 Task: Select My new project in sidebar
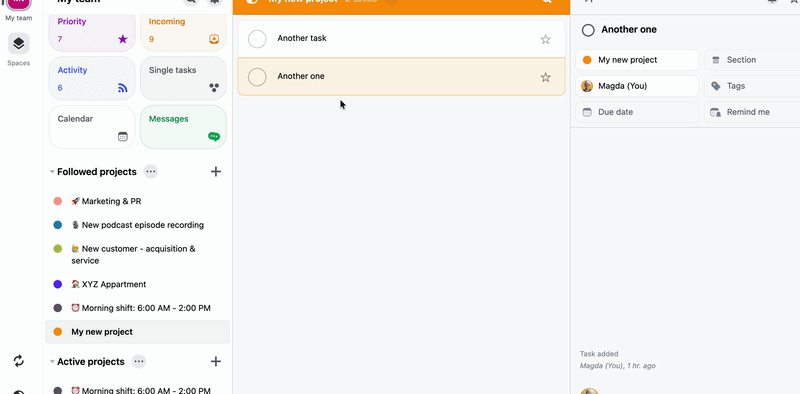tap(138, 332)
